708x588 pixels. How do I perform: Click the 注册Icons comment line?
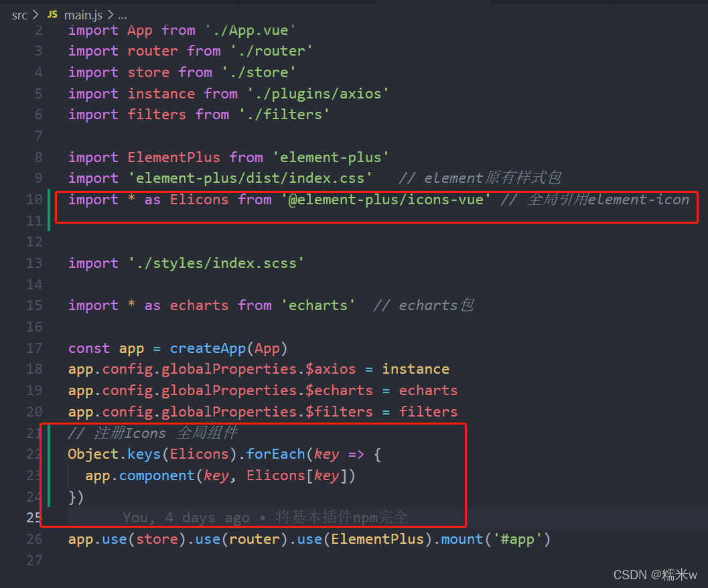(152, 433)
